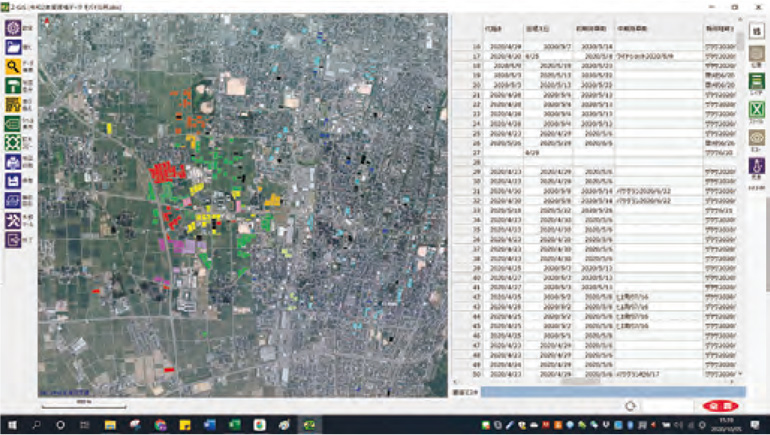Open the green layer icon on right panel
This screenshot has width=770, height=435.
[x=757, y=82]
